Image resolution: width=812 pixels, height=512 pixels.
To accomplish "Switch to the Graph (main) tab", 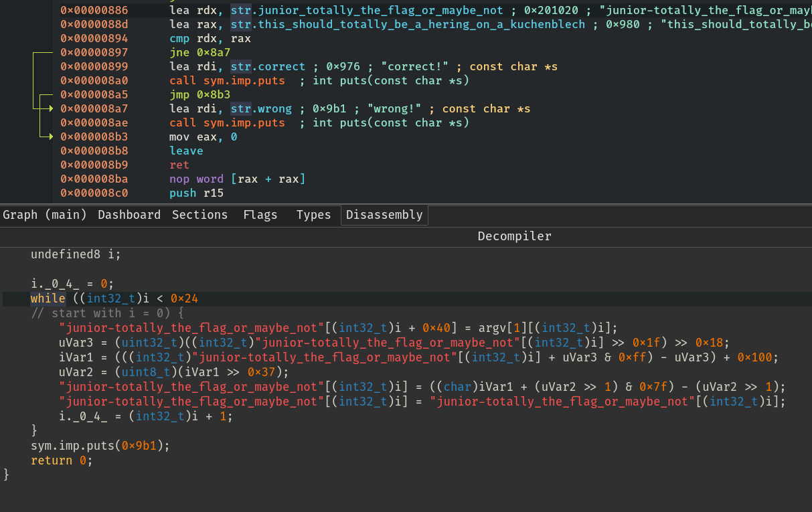I will [45, 215].
